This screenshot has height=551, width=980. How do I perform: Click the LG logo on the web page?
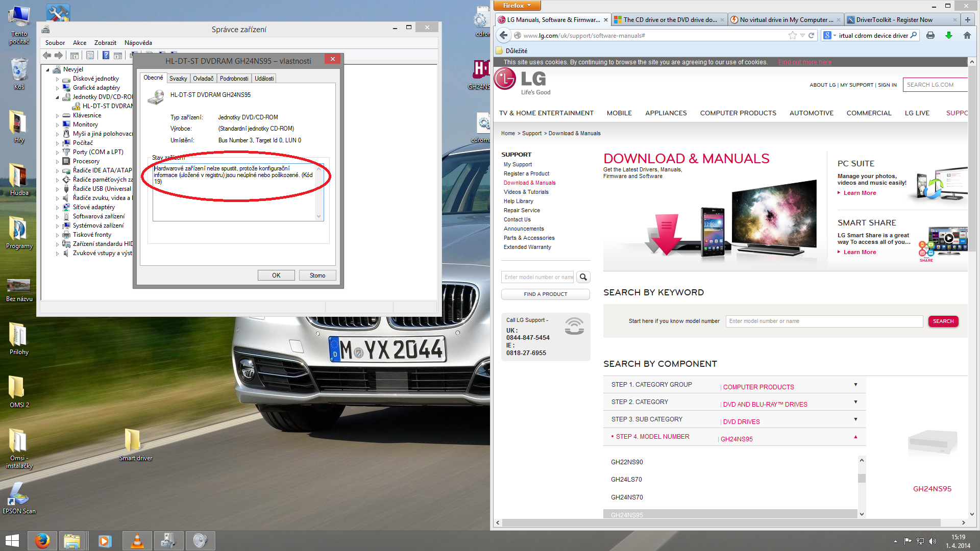tap(522, 82)
